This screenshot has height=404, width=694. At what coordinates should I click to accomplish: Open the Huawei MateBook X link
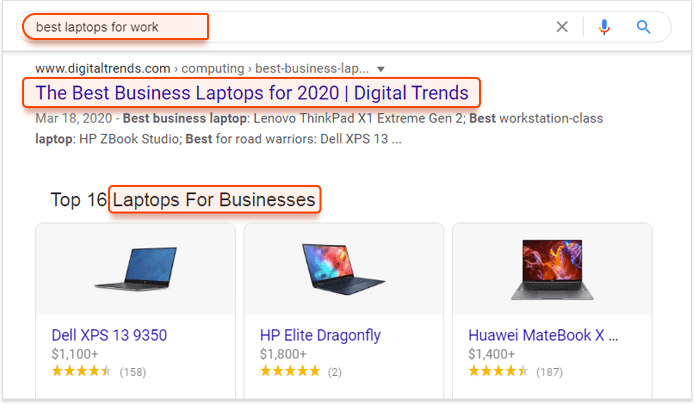point(543,335)
